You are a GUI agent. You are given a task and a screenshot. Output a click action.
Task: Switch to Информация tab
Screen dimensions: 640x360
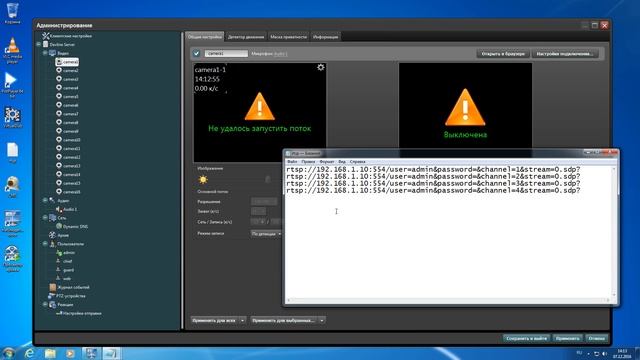tap(325, 37)
